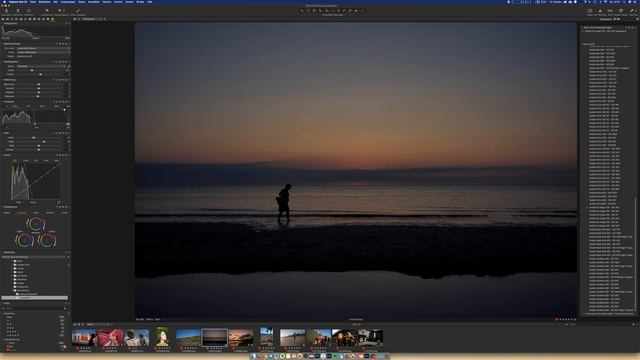
Task: Click the Kontrast slider handle
Action: pyautogui.click(x=39, y=88)
